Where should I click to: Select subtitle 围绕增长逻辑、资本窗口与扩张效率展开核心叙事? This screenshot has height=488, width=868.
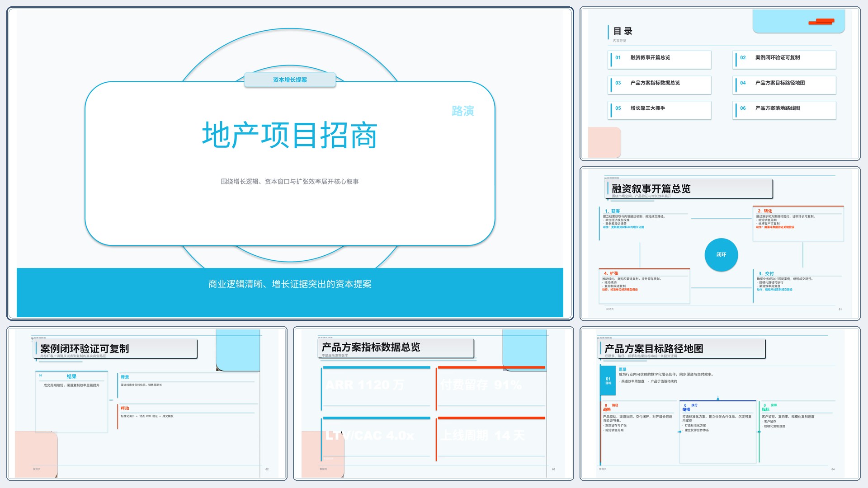(x=290, y=182)
